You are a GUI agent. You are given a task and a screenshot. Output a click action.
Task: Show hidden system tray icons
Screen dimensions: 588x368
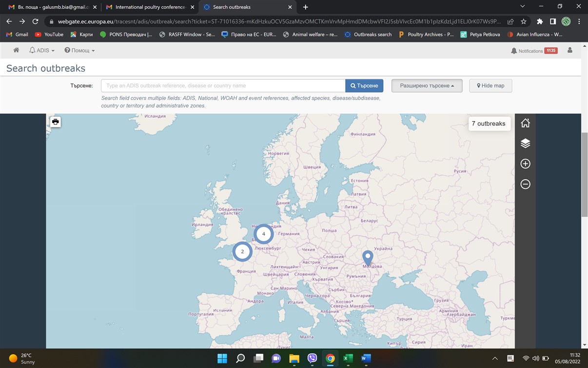click(x=495, y=358)
